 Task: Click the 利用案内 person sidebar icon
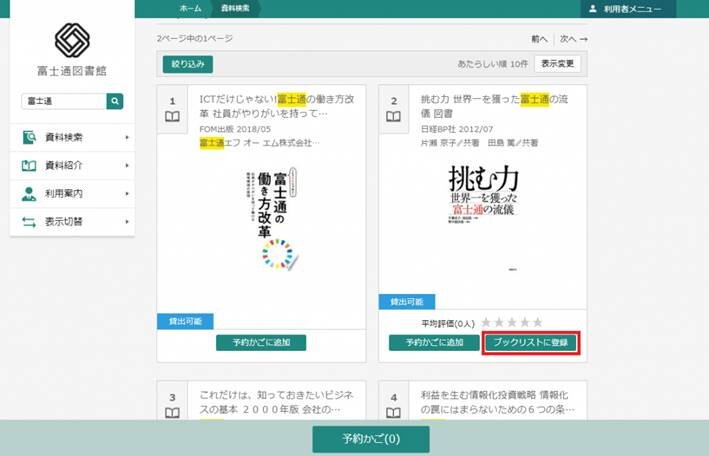[x=29, y=194]
